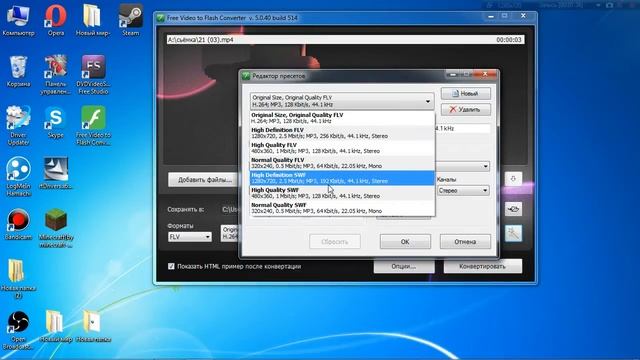Click the Сохранять в output path field

pyautogui.click(x=231, y=209)
